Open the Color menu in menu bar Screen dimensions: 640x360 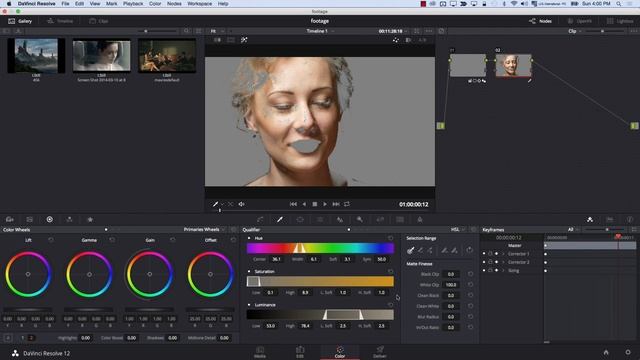coord(155,4)
